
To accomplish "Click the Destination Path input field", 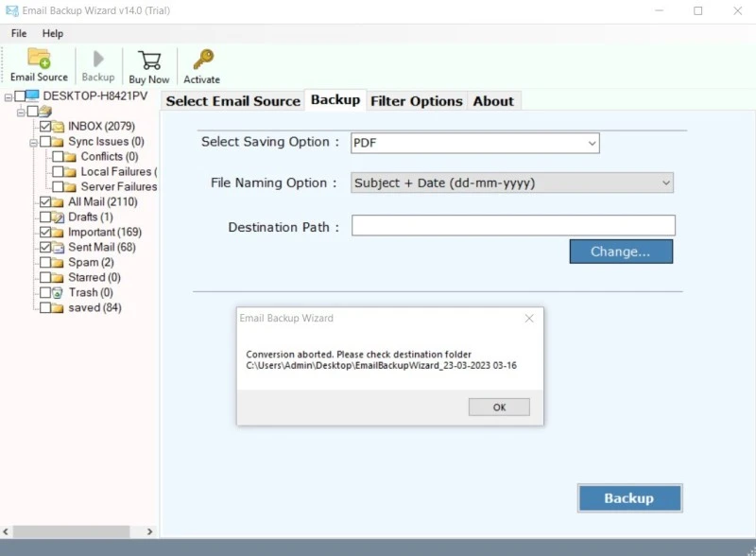I will click(x=513, y=225).
